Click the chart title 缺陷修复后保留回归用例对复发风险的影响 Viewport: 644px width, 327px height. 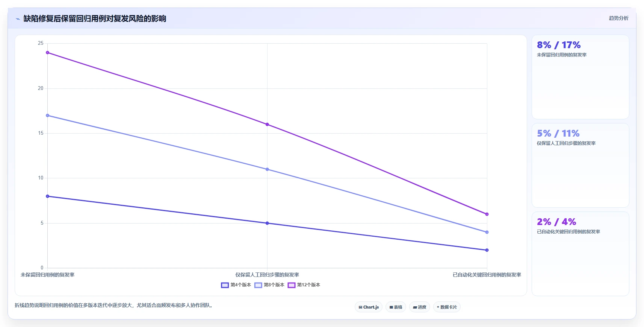pos(95,19)
